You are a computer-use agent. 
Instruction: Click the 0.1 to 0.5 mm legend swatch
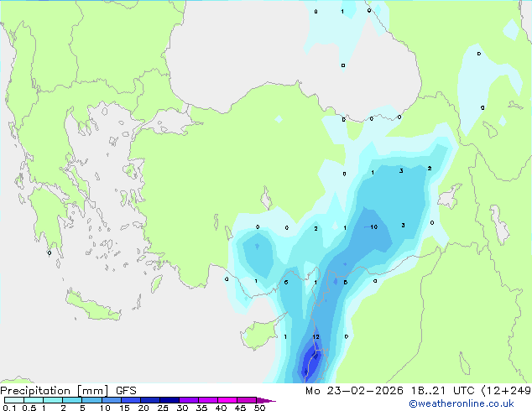coord(14,400)
